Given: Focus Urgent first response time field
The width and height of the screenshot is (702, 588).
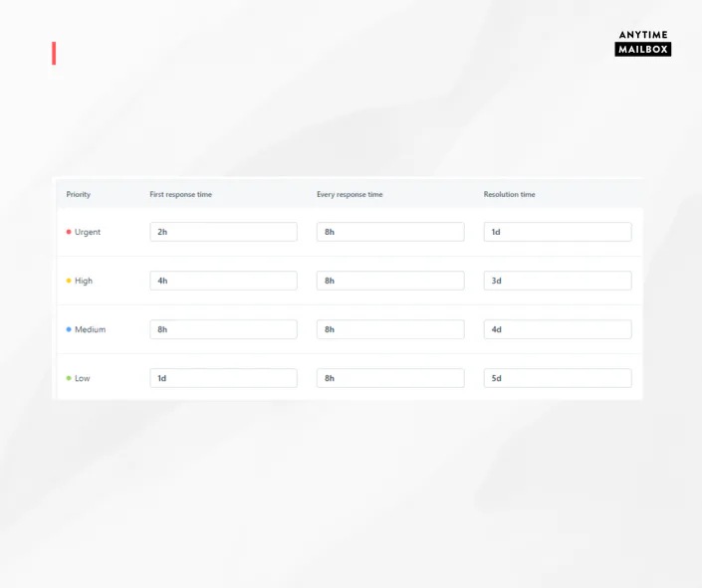Looking at the screenshot, I should tap(223, 232).
